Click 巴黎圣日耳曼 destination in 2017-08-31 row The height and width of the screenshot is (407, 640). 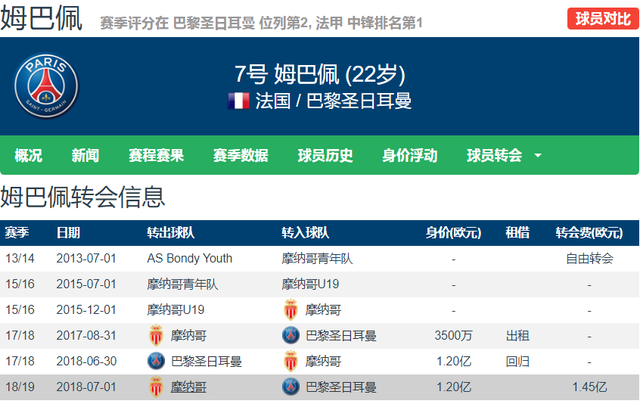pos(341,336)
